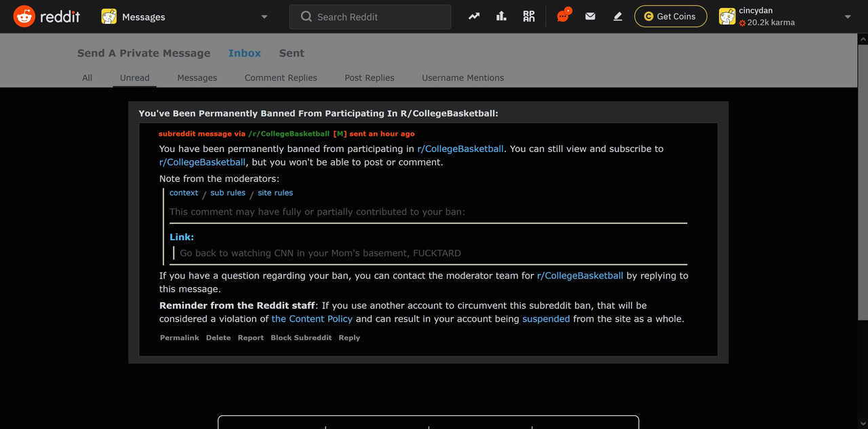The height and width of the screenshot is (429, 868).
Task: Open the Reddit Live RPAN icon
Action: click(x=529, y=16)
